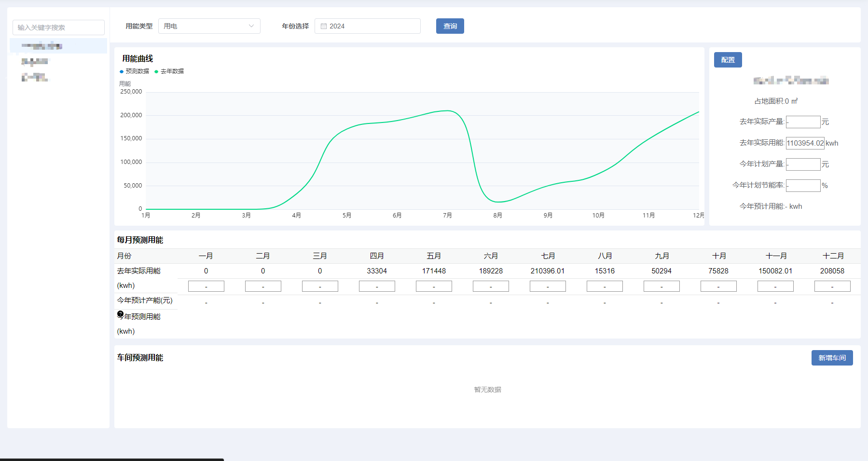868x461 pixels.
Task: Click the 一月 forecast production input
Action: tap(206, 286)
